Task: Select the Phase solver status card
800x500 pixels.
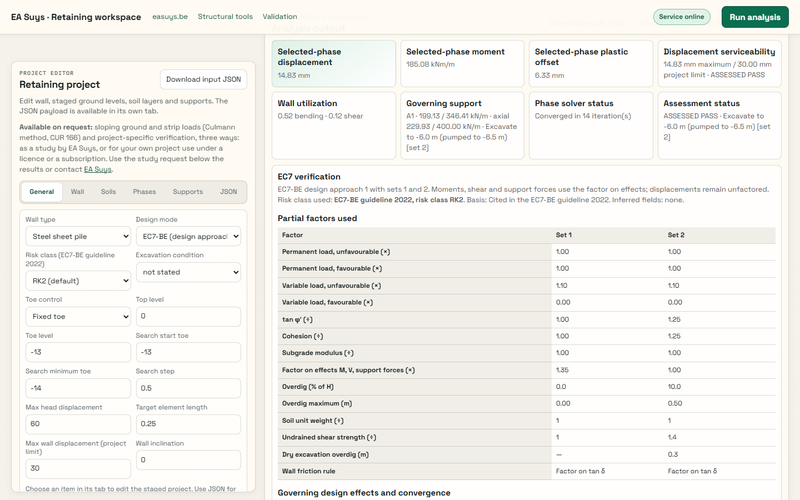Action: pyautogui.click(x=591, y=126)
